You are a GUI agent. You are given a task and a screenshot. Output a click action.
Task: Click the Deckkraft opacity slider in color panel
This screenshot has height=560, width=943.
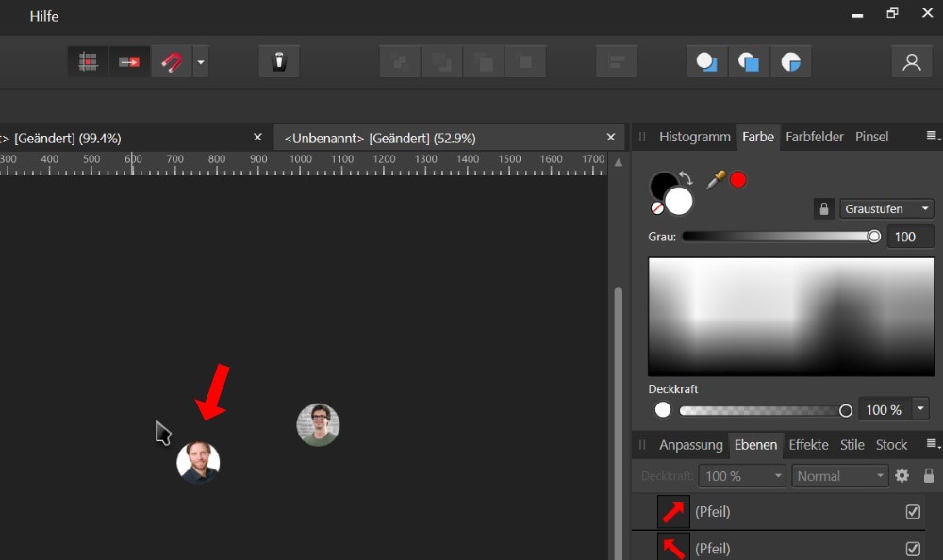pos(766,410)
